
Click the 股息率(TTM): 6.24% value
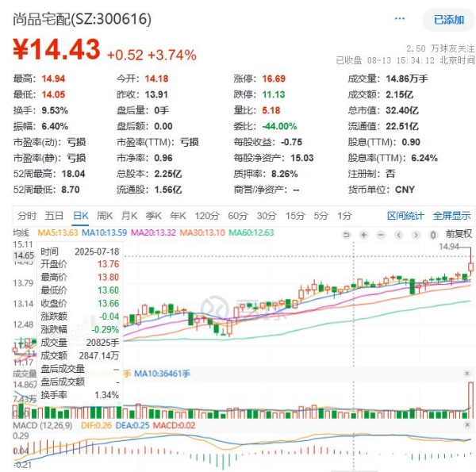[x=424, y=158]
